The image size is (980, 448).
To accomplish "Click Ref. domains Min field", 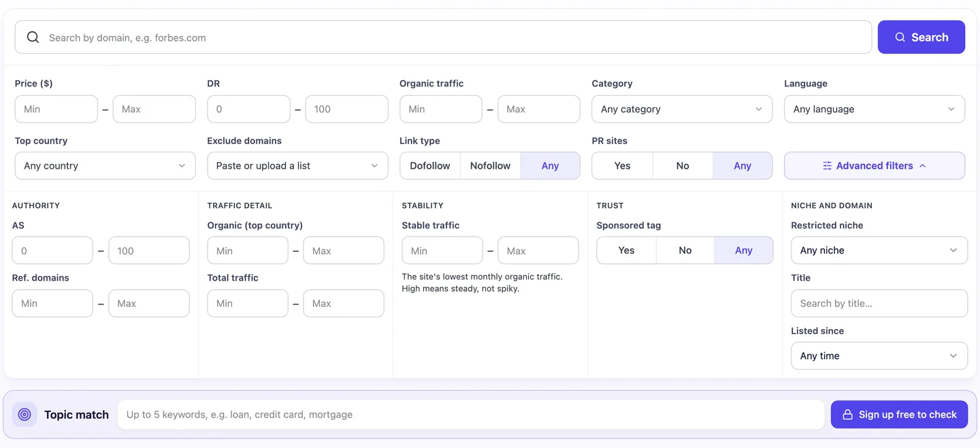I will (x=52, y=303).
